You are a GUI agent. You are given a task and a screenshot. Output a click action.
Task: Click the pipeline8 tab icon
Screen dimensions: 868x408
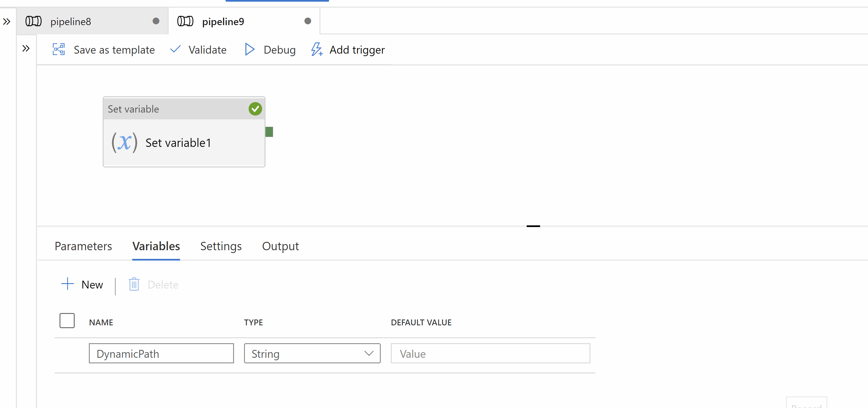[x=33, y=21]
